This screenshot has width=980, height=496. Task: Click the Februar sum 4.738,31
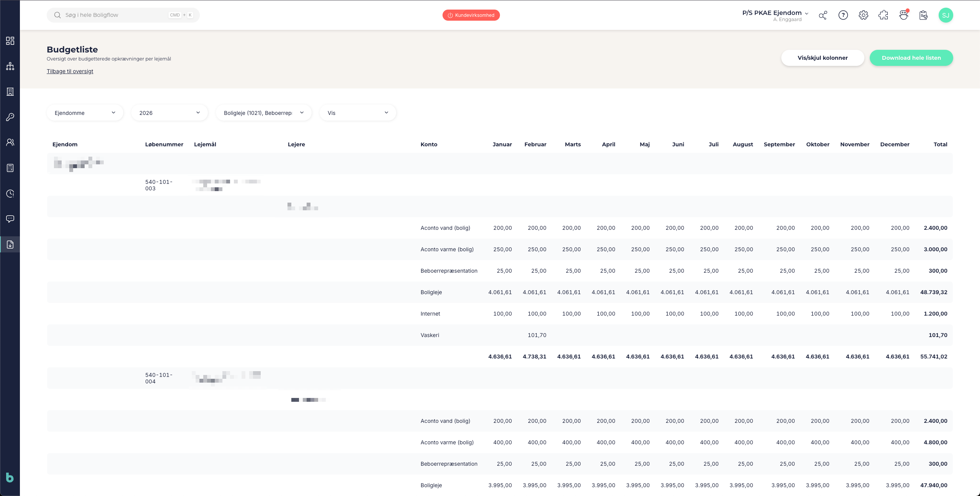point(534,357)
